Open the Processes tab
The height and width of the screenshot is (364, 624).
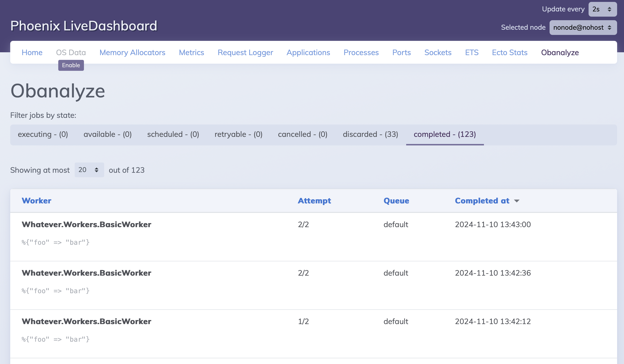(x=361, y=53)
